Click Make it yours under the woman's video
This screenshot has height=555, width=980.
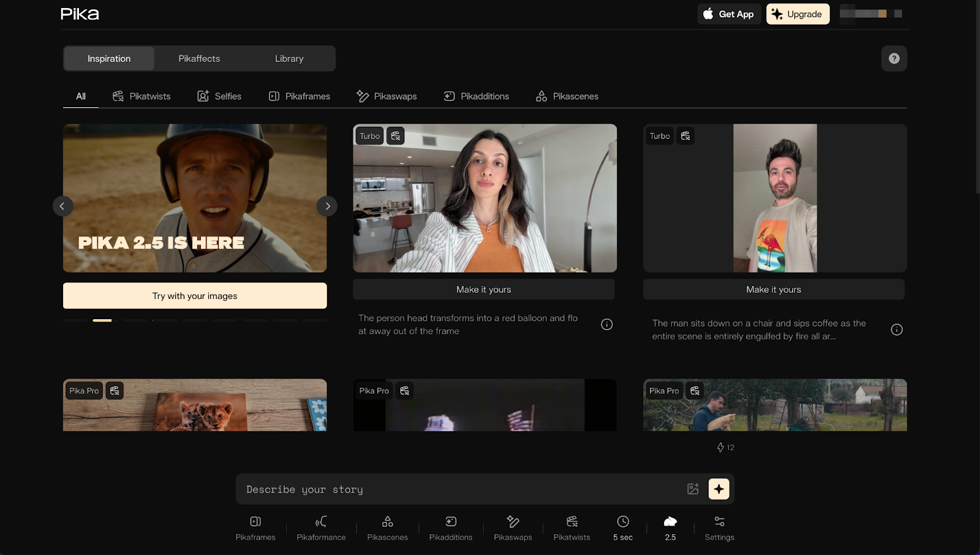(x=484, y=289)
